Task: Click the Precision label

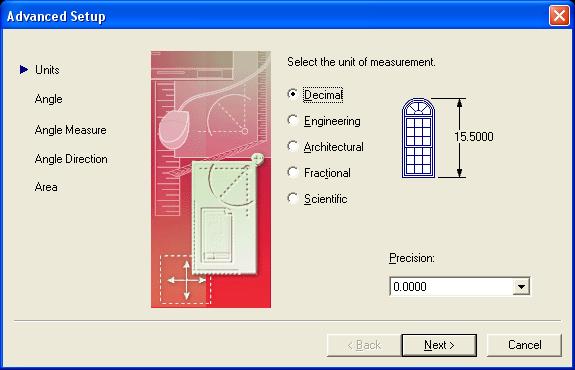Action: tap(411, 258)
